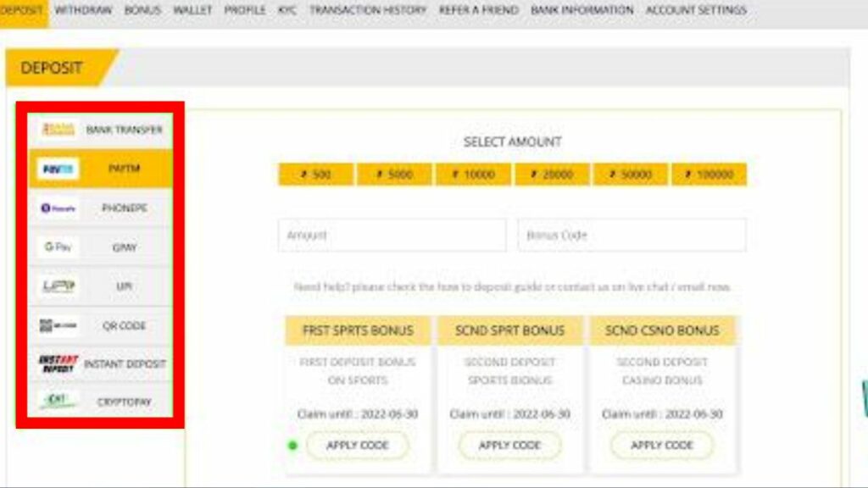The width and height of the screenshot is (868, 488).
Task: Select the ₹5000 amount button
Action: 394,175
